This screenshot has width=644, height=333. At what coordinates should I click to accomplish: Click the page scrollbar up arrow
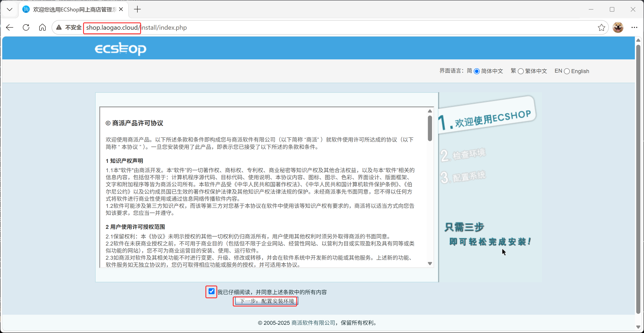pyautogui.click(x=638, y=40)
